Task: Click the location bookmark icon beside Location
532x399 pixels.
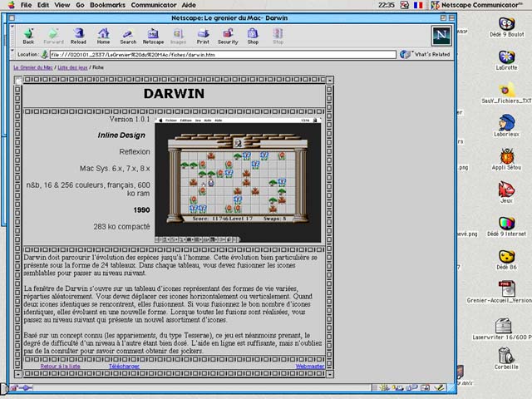Action: tap(44, 54)
